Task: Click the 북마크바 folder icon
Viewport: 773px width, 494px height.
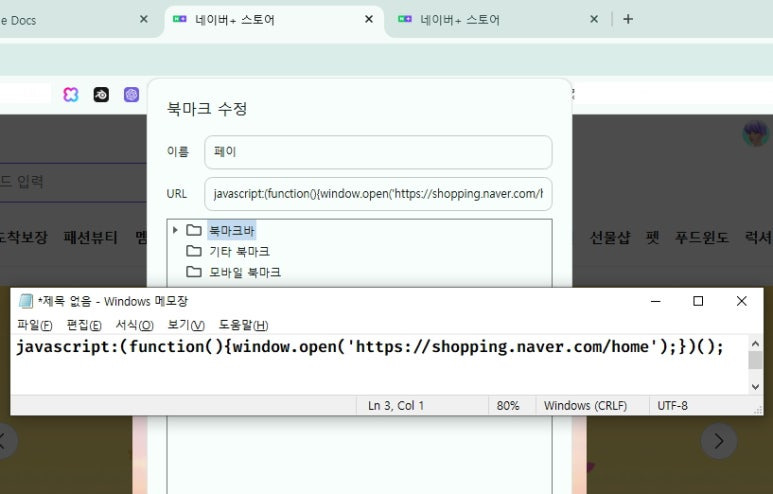Action: (x=194, y=230)
